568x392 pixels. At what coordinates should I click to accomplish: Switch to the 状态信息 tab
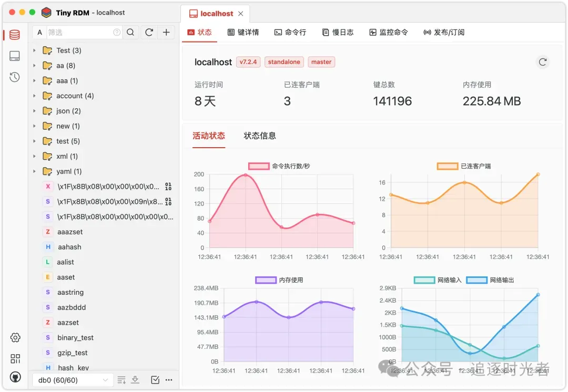tap(260, 136)
